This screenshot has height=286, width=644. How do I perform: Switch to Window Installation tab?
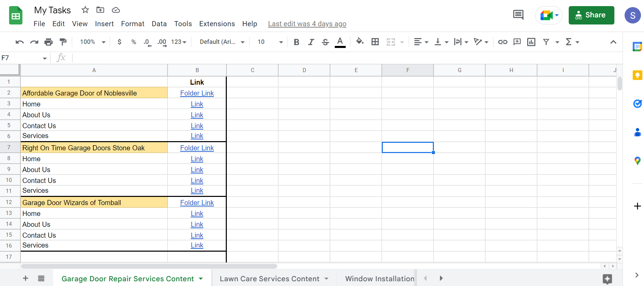coord(379,279)
